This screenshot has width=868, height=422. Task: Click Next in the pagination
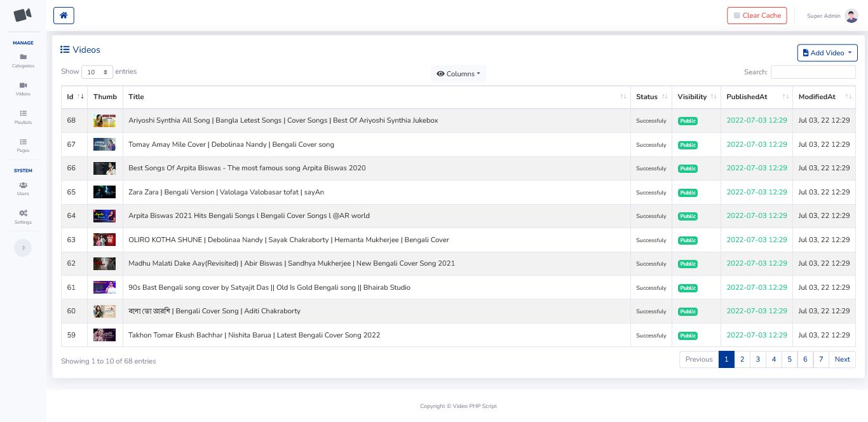(x=842, y=360)
